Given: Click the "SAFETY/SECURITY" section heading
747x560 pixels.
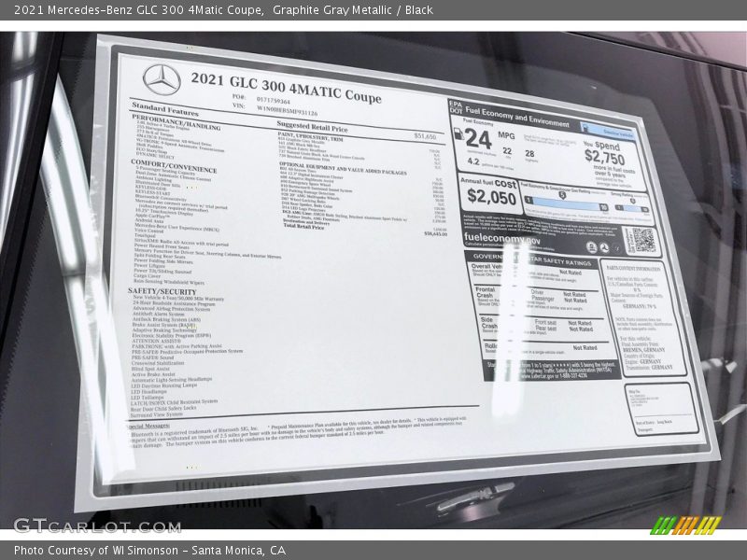Looking at the screenshot, I should point(162,291).
